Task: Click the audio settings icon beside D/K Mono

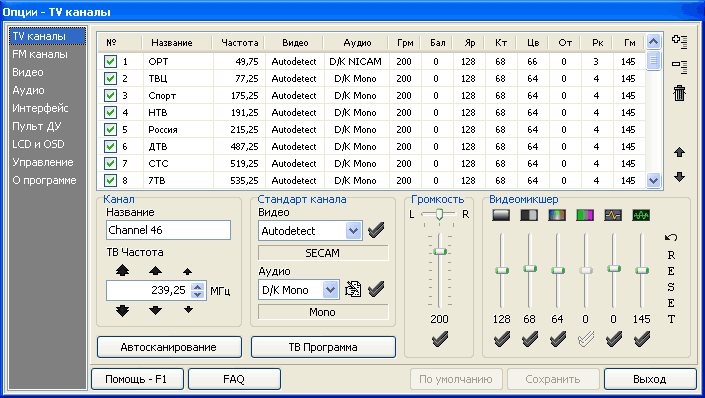Action: [x=353, y=289]
